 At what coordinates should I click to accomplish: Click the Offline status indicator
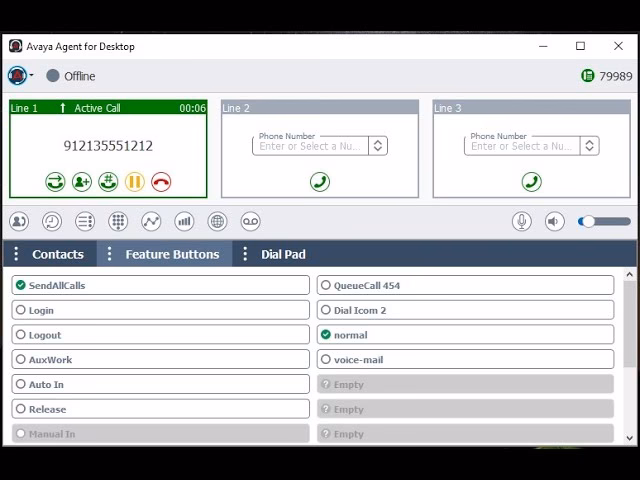pos(71,76)
